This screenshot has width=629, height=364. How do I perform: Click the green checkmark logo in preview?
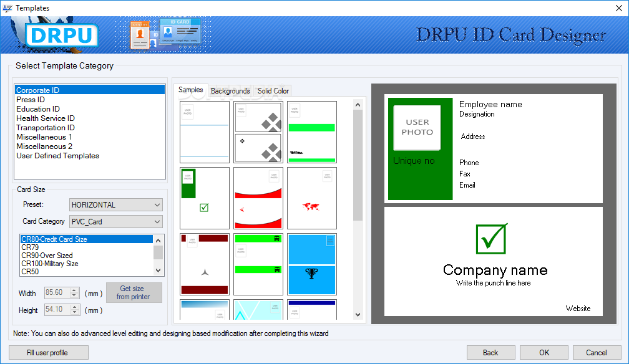492,239
